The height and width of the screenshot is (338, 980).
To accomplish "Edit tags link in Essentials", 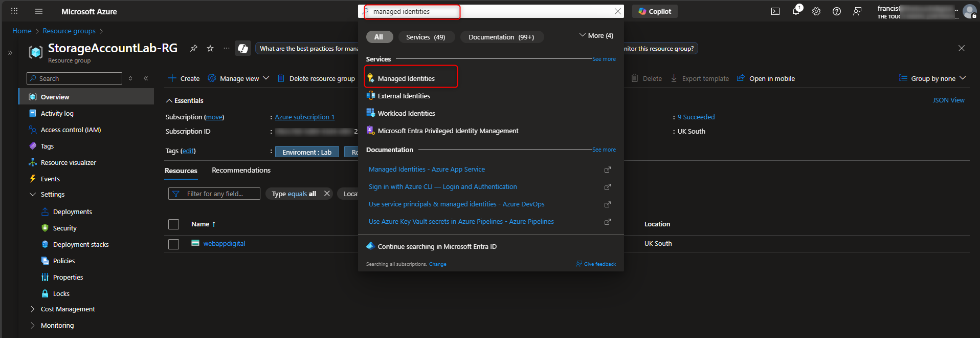I will point(188,151).
